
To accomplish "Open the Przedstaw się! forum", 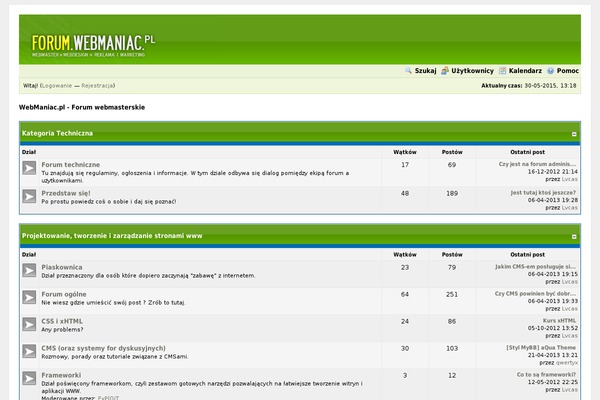I will point(66,193).
